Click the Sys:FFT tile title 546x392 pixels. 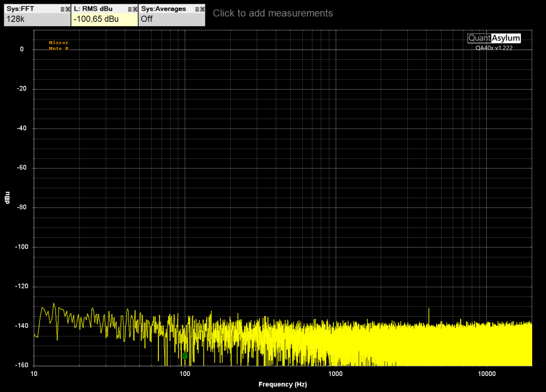(x=20, y=9)
